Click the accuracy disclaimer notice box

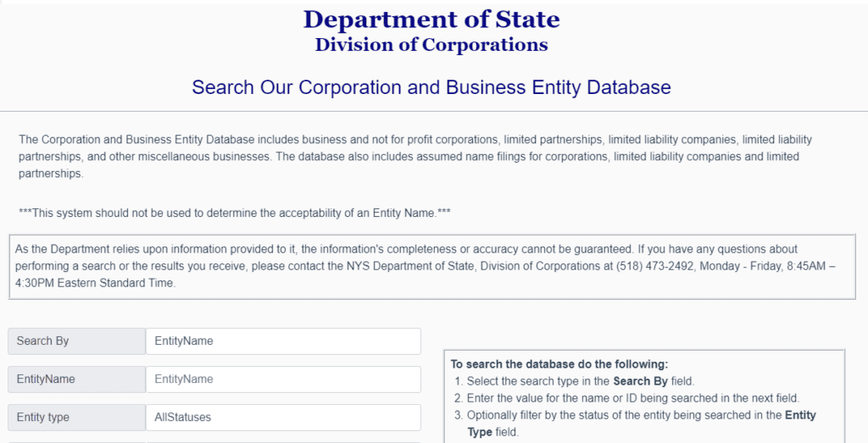coord(431,266)
